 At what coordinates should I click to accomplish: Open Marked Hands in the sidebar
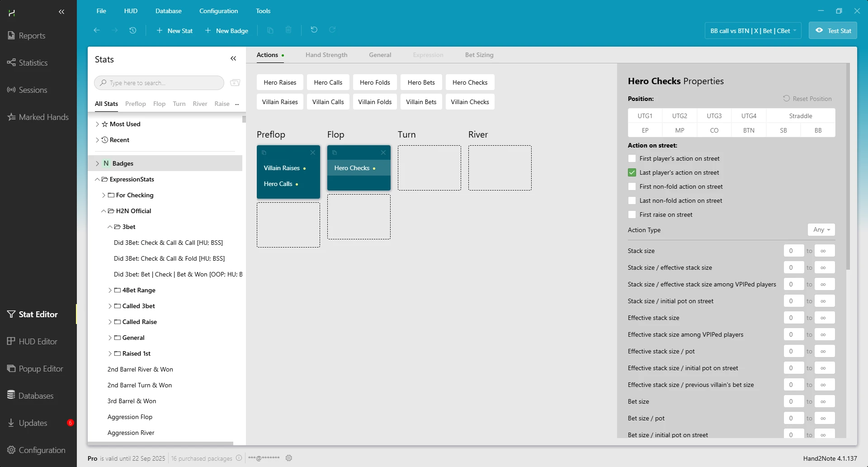43,117
